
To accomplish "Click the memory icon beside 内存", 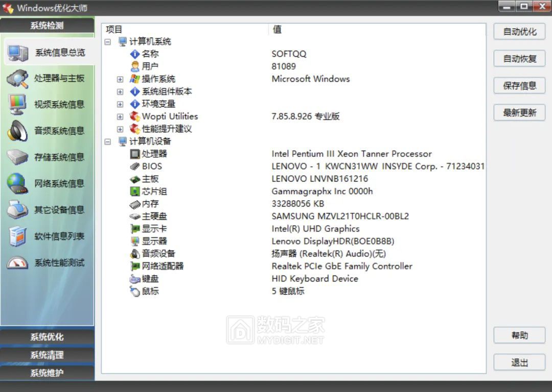I will (135, 204).
